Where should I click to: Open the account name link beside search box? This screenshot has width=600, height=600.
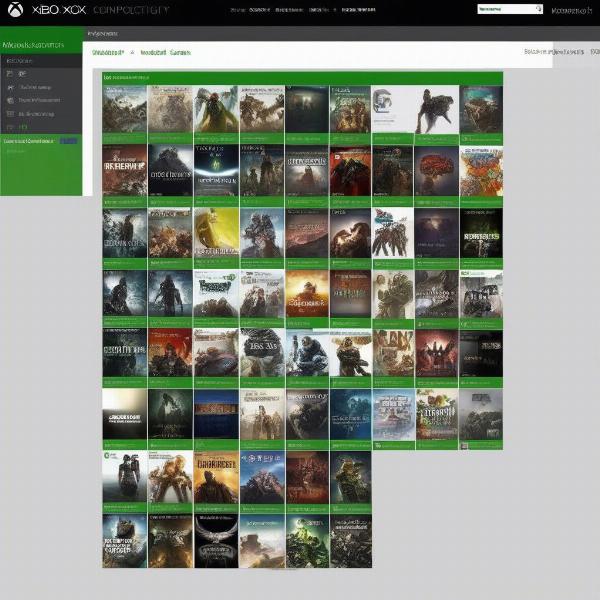click(571, 11)
